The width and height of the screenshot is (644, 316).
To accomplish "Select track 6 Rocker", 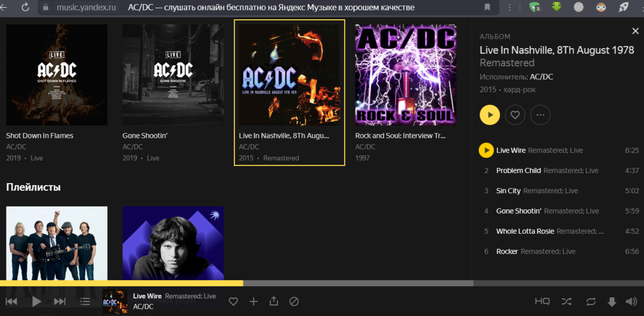I will click(559, 251).
